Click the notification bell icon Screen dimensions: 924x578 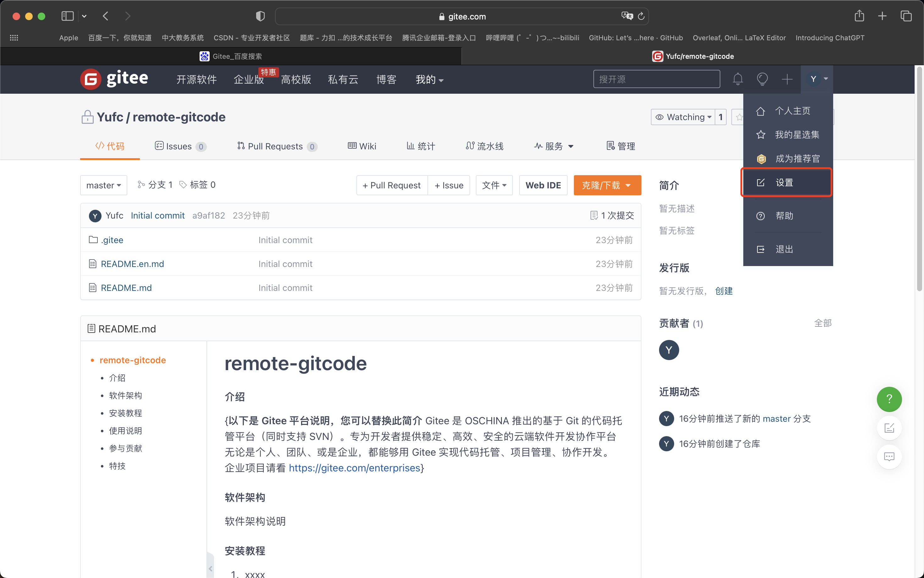point(738,79)
